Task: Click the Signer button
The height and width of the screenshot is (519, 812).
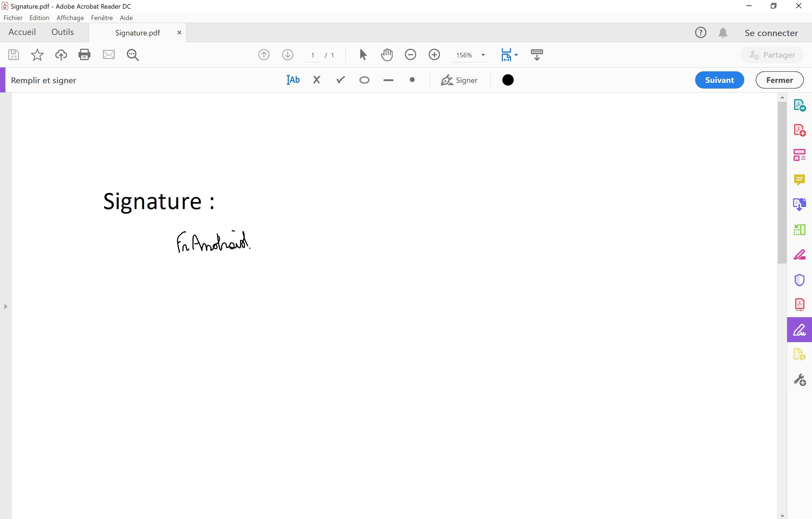Action: 459,80
